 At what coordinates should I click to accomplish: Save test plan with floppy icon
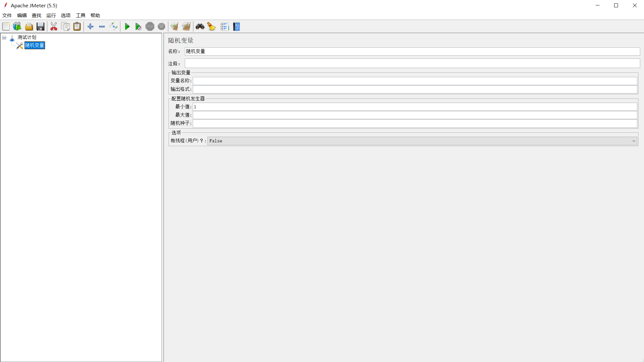click(x=40, y=27)
